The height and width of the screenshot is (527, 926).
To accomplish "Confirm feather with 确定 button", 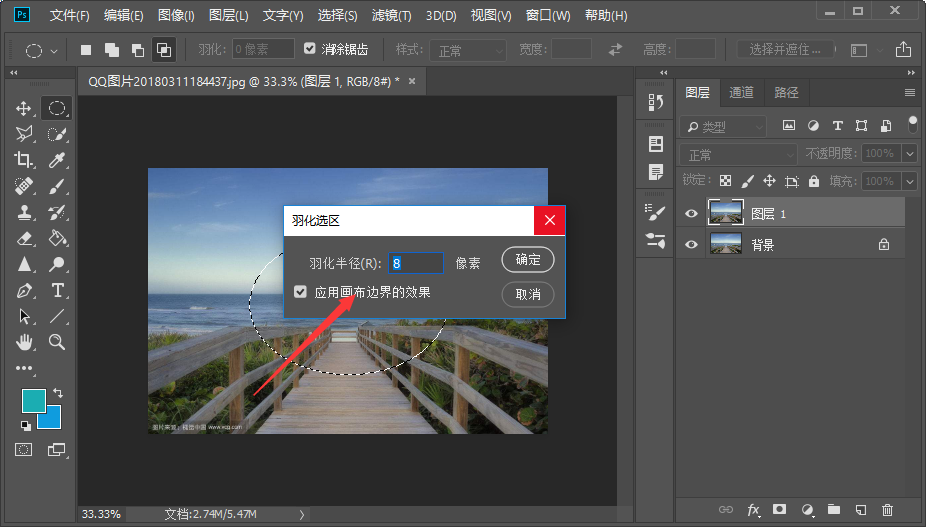I will (528, 260).
